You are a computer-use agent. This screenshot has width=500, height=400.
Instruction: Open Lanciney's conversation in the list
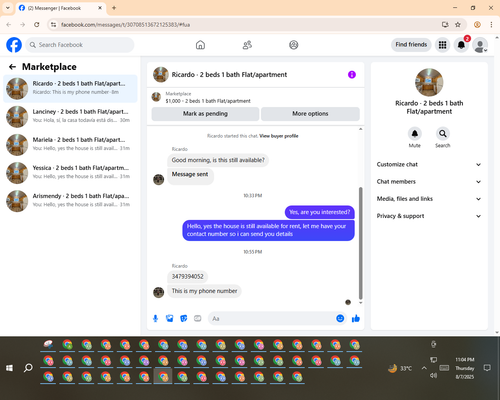[70, 117]
